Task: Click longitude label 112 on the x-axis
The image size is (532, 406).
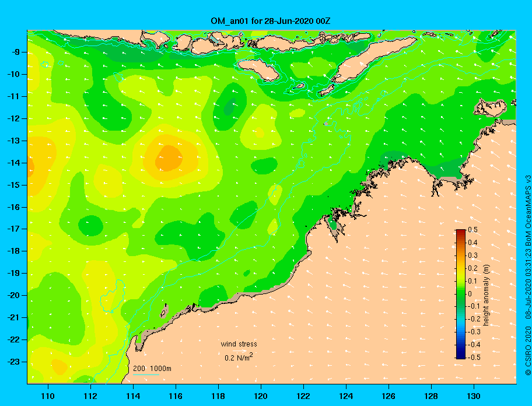Action: pyautogui.click(x=90, y=396)
